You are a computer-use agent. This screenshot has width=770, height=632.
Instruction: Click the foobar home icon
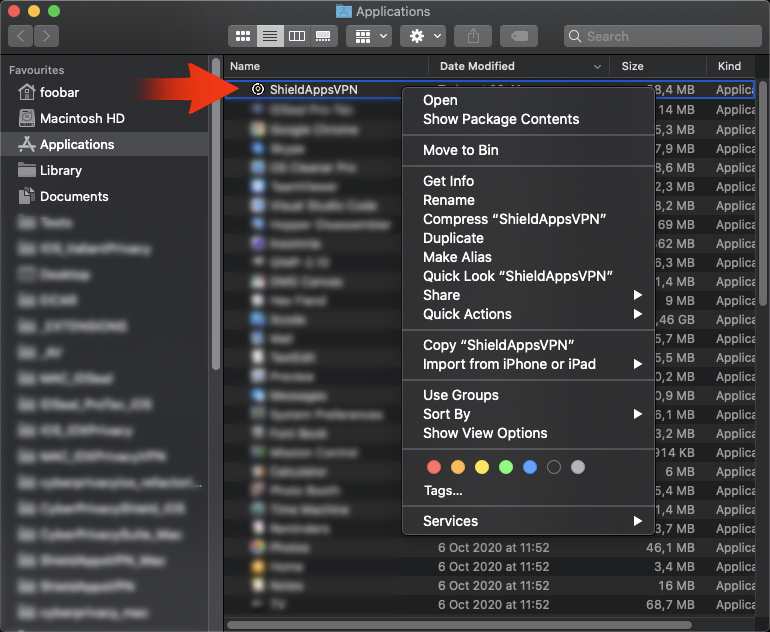point(27,92)
